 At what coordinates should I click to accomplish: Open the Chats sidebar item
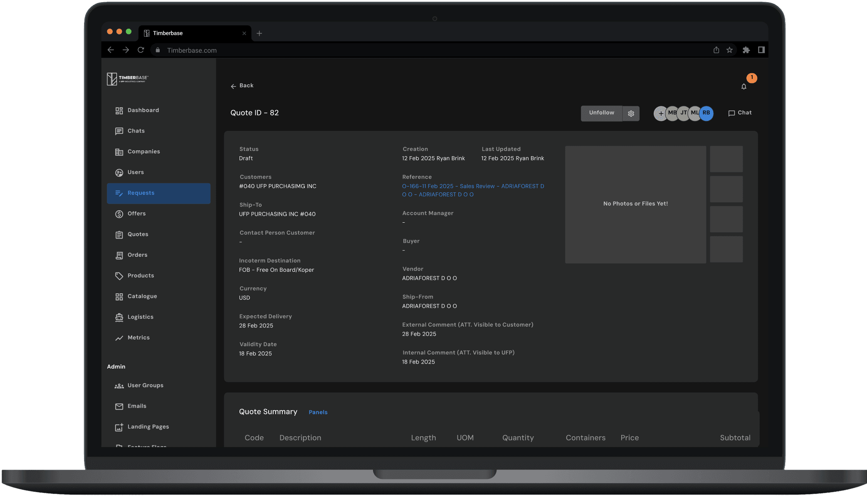click(136, 131)
